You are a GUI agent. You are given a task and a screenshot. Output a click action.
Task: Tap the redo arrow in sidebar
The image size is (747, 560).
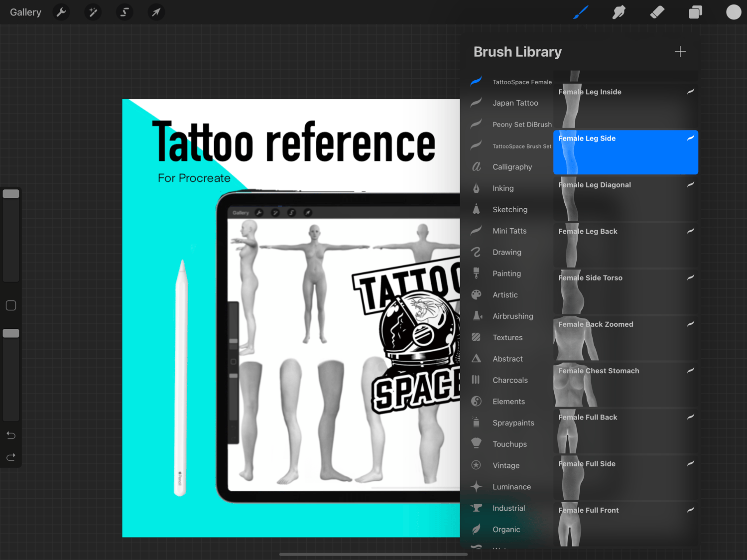pyautogui.click(x=11, y=457)
